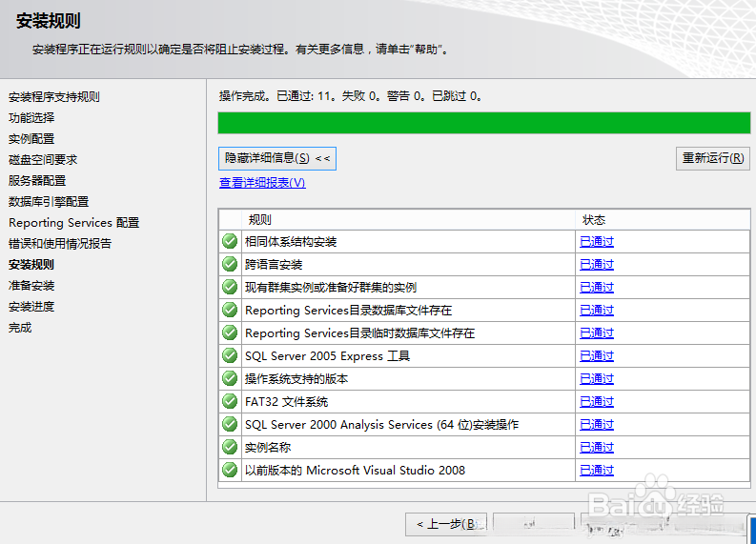The height and width of the screenshot is (544, 756).
Task: Click green check icon beside 相同体系结构安装
Action: (x=230, y=241)
